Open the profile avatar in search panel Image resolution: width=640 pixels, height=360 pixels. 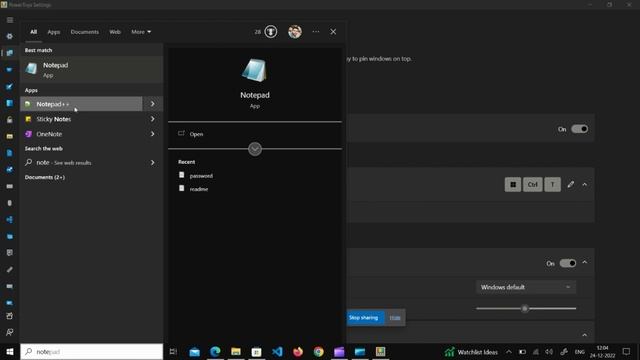coord(295,31)
